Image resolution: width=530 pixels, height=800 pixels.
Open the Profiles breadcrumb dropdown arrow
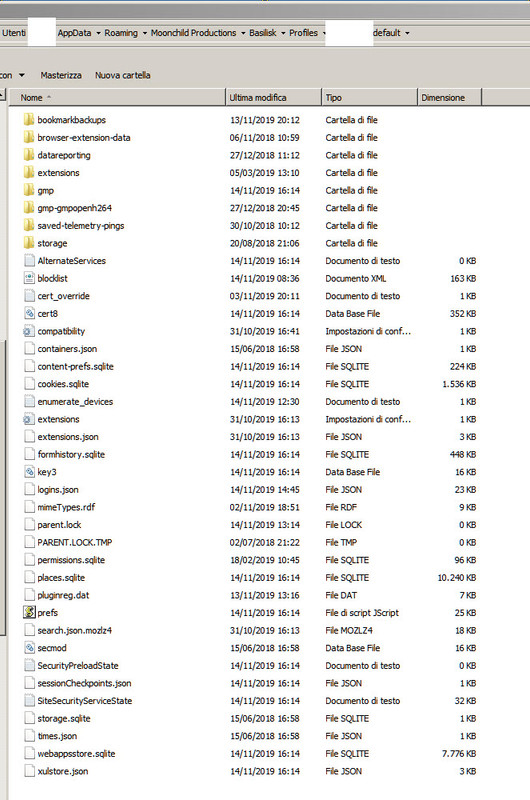tap(324, 33)
